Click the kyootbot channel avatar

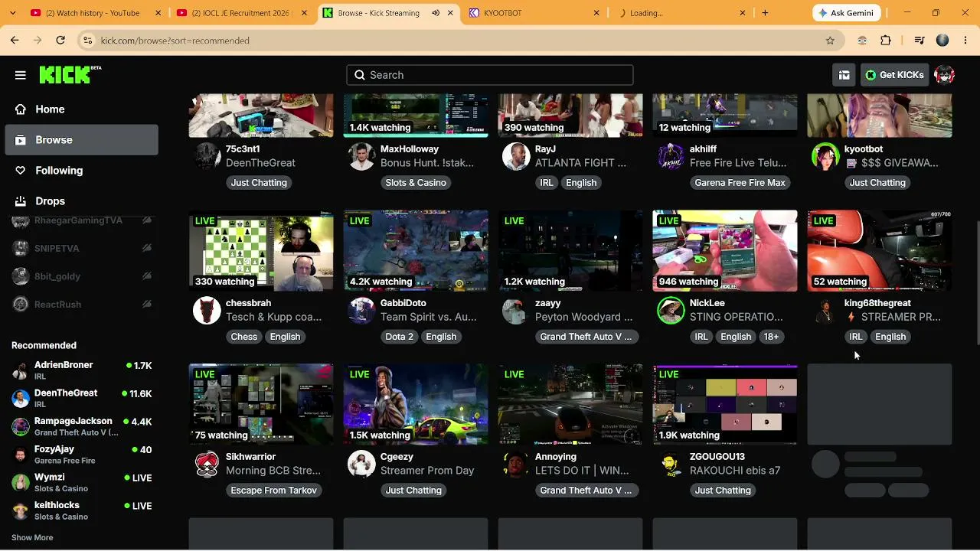point(825,157)
